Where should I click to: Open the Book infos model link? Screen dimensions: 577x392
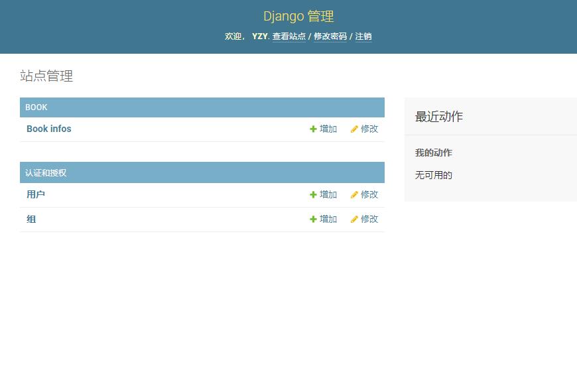tap(49, 129)
